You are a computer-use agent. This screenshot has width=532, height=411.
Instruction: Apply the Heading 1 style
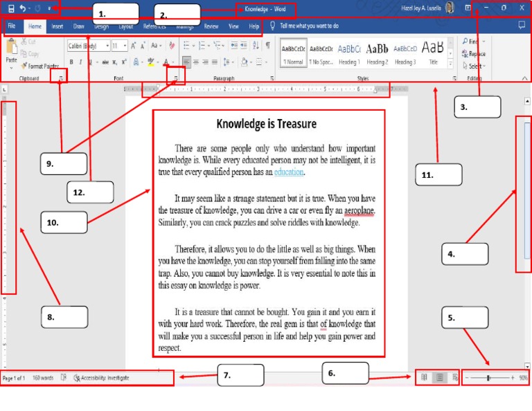(x=349, y=53)
